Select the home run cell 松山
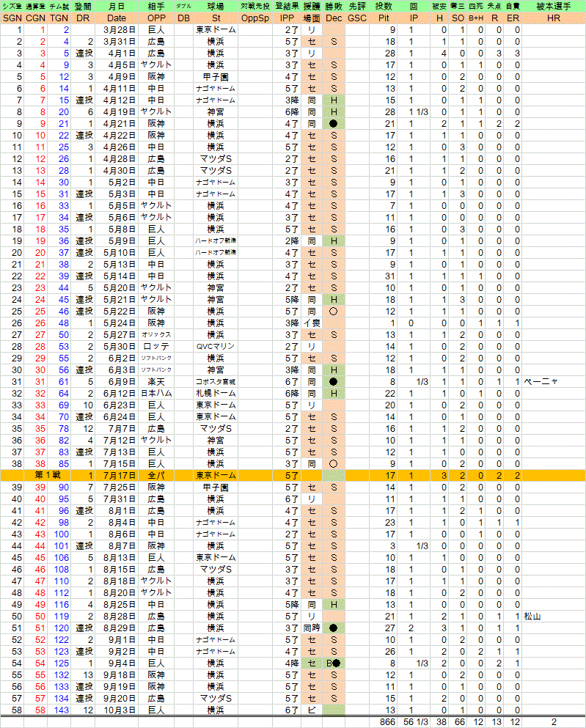Screen dimensions: 586x728 click(x=532, y=616)
